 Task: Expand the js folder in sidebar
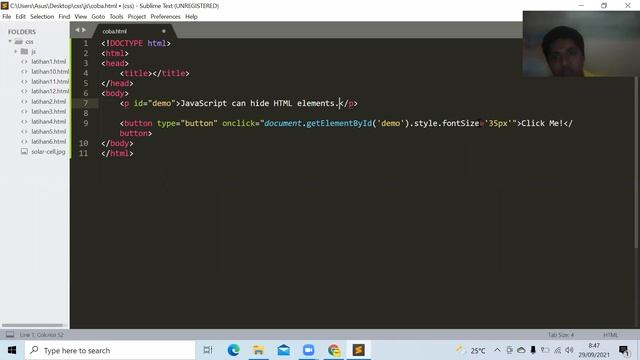[x=16, y=51]
